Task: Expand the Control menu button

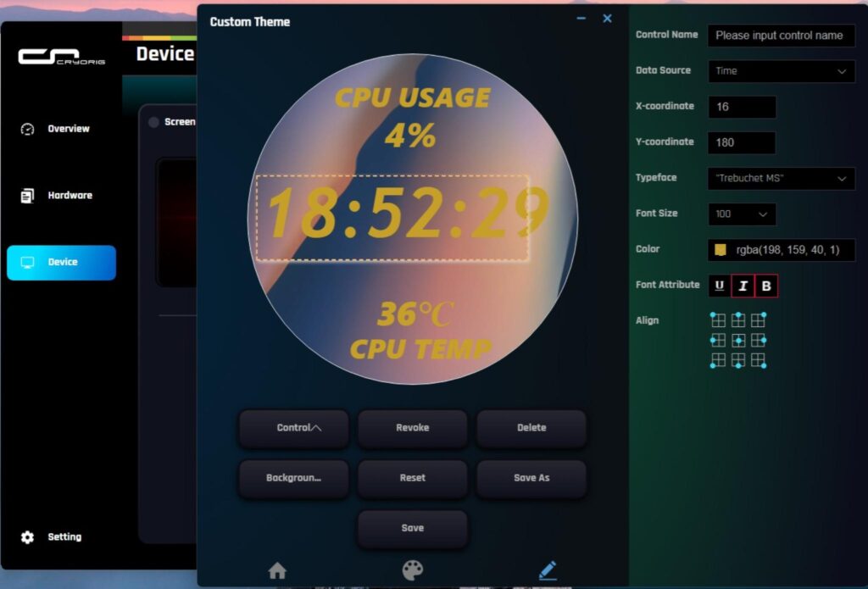Action: coord(293,428)
